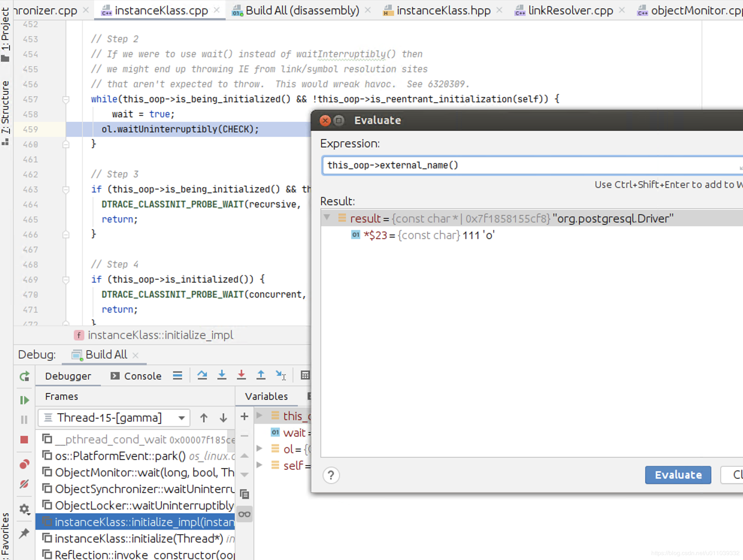Mute breakpoints in debug sidebar
The height and width of the screenshot is (560, 743).
tap(24, 484)
